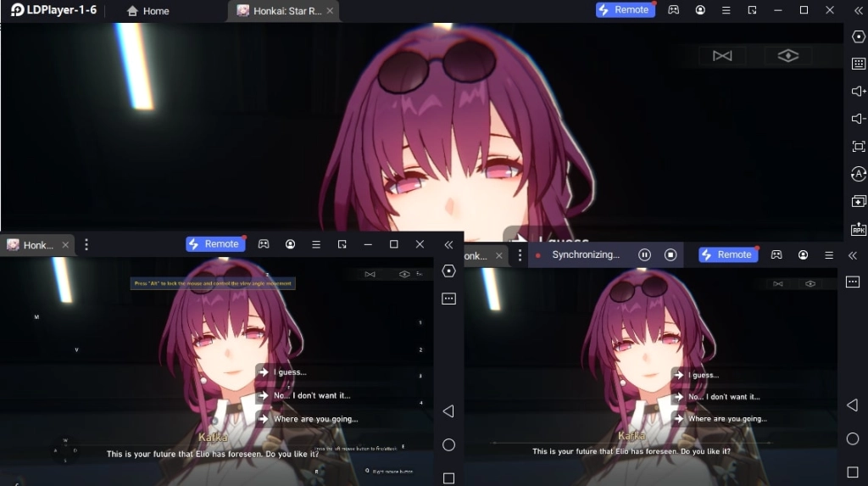Tap Android back triangle in bottom-left window
The image size is (868, 486).
click(x=448, y=411)
